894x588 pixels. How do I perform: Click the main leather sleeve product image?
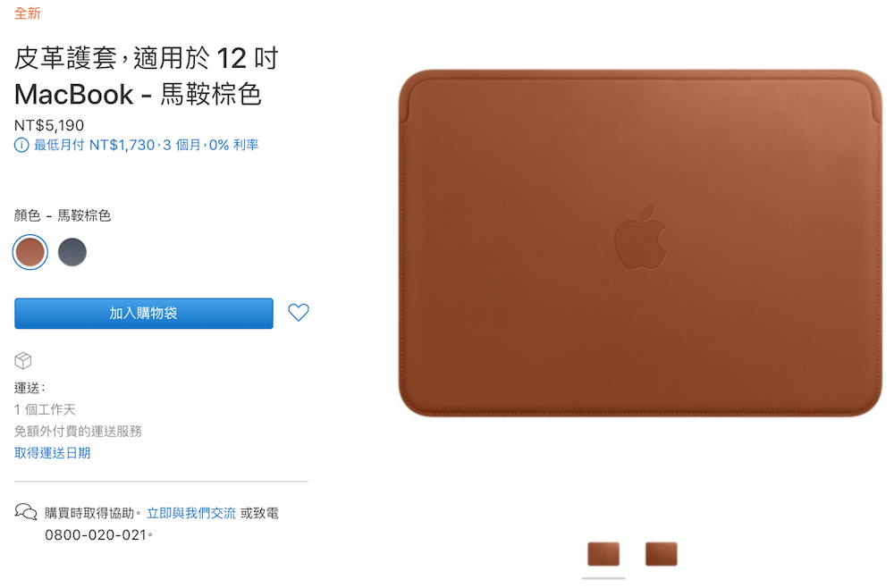[x=640, y=243]
